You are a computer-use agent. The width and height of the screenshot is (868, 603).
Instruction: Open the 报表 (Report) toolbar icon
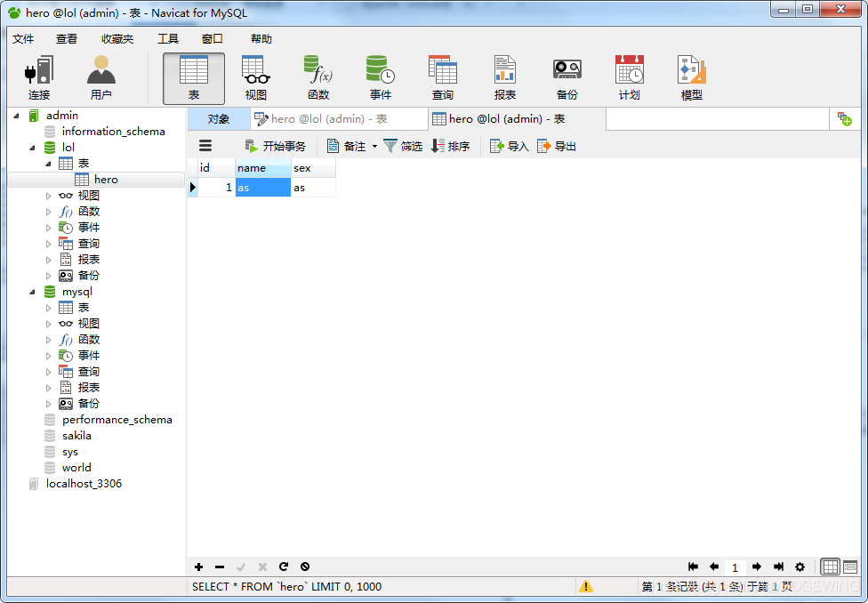click(505, 78)
